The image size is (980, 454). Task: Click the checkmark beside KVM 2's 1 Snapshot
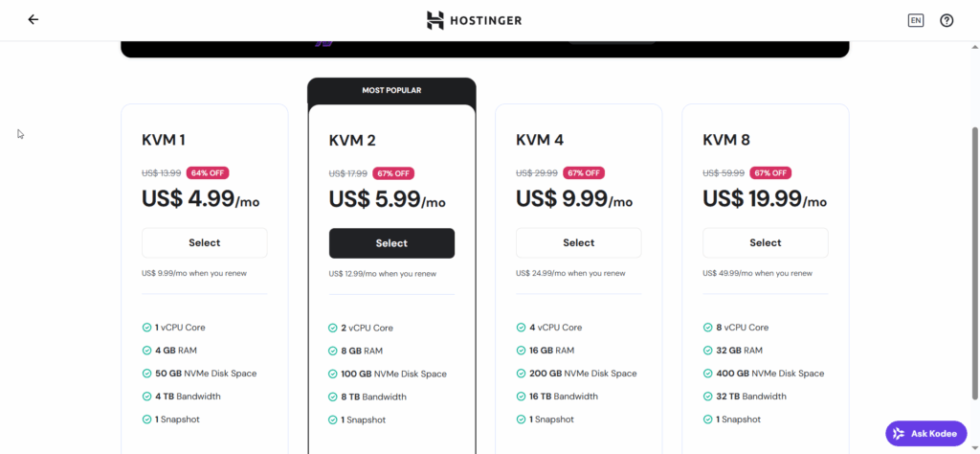pyautogui.click(x=333, y=420)
